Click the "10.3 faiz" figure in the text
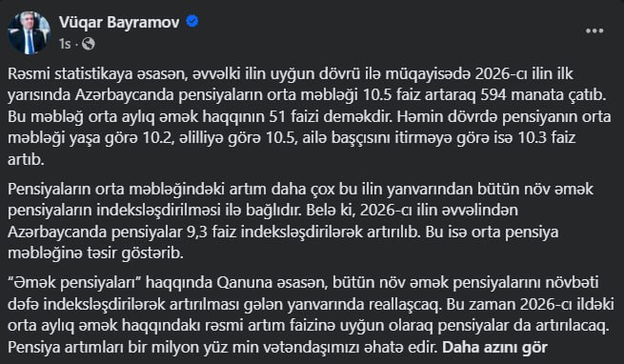Image resolution: width=624 pixels, height=364 pixels. tap(547, 138)
